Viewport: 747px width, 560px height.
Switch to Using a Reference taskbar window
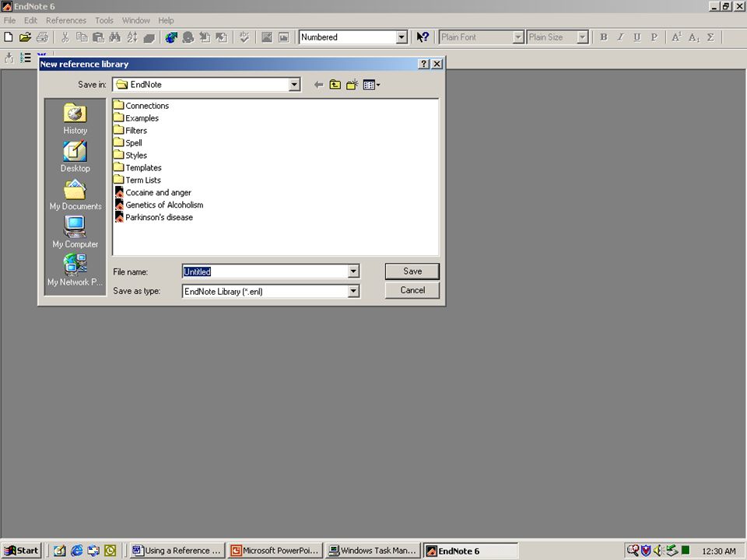tap(177, 551)
